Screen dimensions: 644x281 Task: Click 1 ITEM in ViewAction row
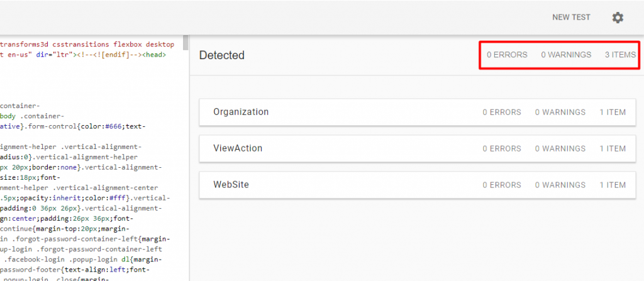click(x=613, y=149)
